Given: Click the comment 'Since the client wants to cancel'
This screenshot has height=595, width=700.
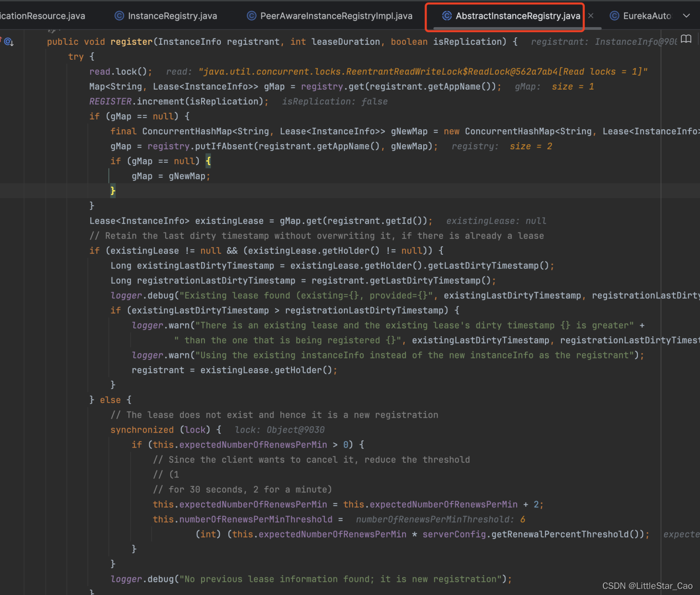Looking at the screenshot, I should point(311,460).
